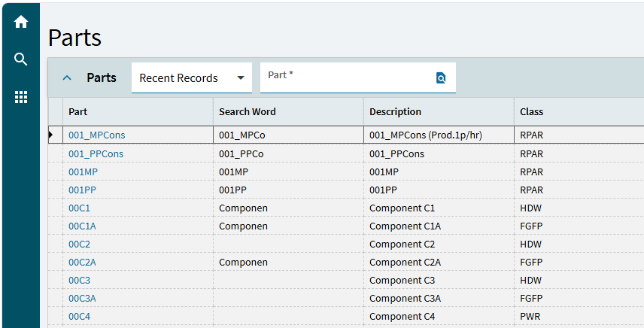This screenshot has width=644, height=328.
Task: Select description 001_MPCons (Prod.1p/hr)
Action: pyautogui.click(x=439, y=135)
